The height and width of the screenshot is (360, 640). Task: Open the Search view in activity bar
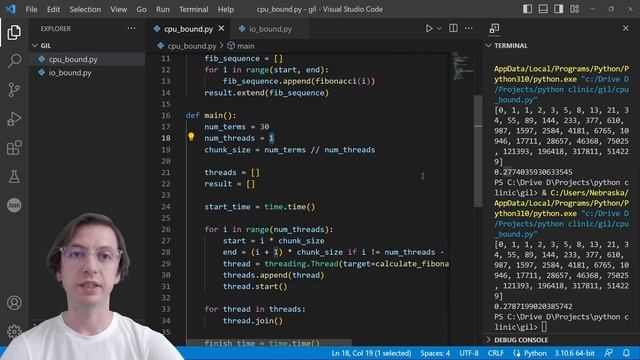14,61
